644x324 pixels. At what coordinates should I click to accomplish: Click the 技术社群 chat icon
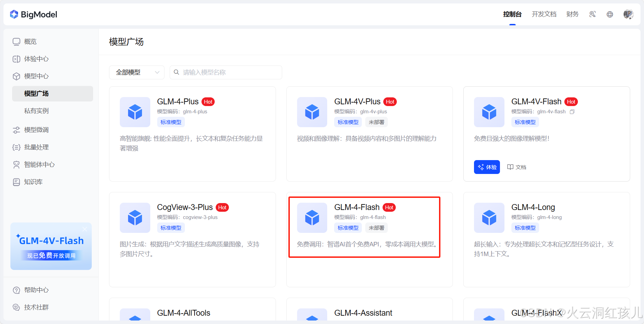tap(17, 307)
